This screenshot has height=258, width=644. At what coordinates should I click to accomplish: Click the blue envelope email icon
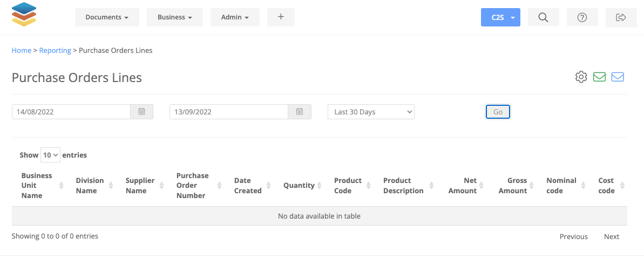618,77
